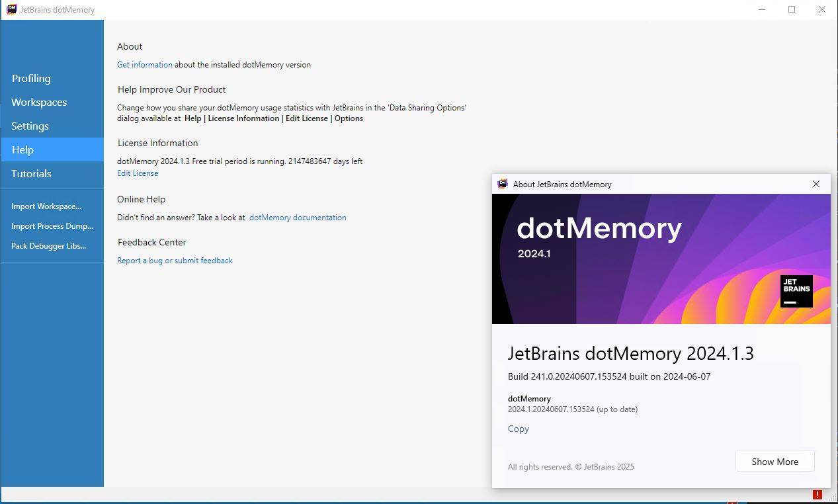Click the 'JetBrains dotMemory 2024.1.3' title text
The image size is (838, 504).
(x=630, y=353)
